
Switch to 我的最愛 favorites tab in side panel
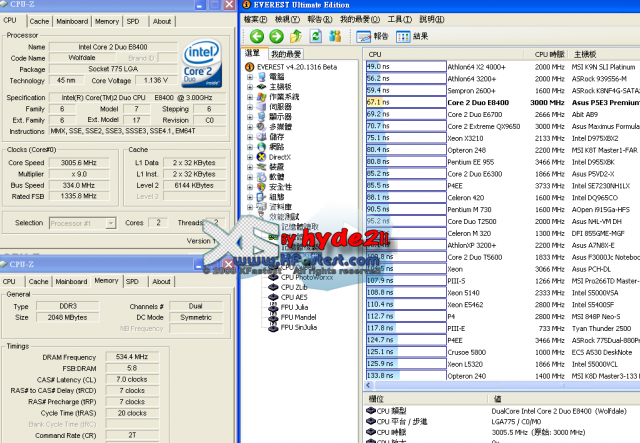pos(286,54)
